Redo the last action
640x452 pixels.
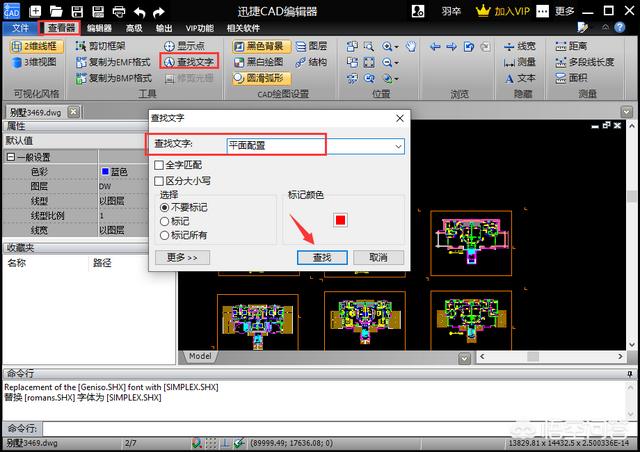point(158,12)
